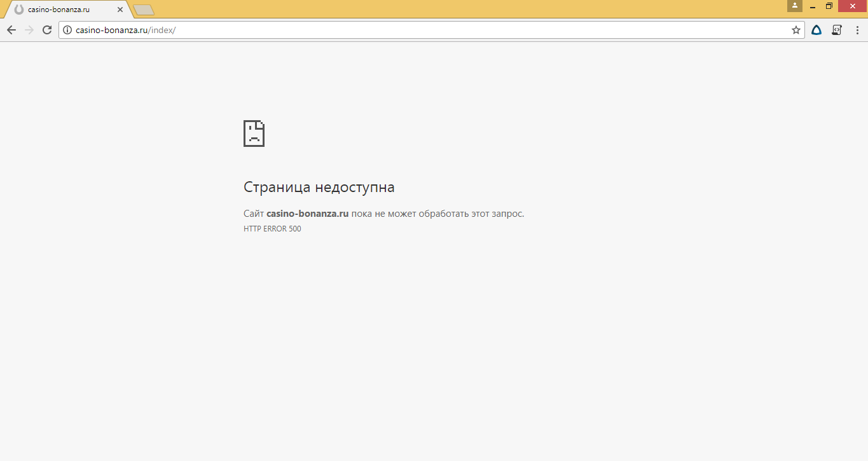Click the HTTP ERROR 500 text
The width and height of the screenshot is (868, 461).
272,229
